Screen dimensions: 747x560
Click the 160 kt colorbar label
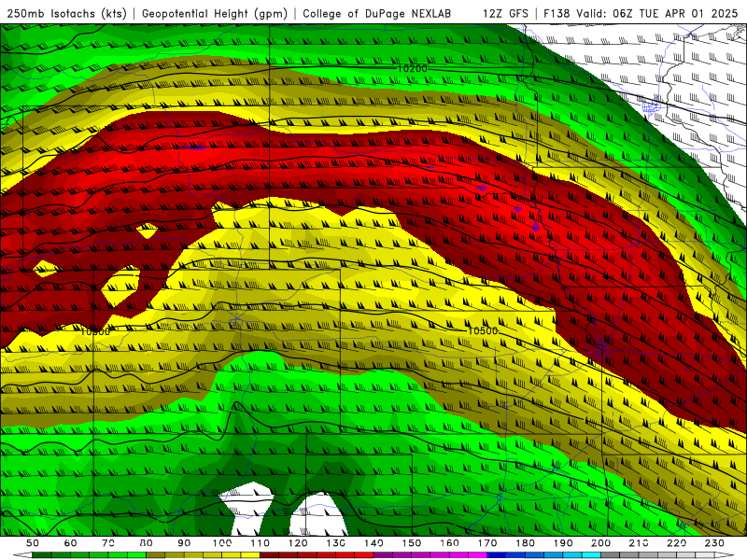[449, 543]
